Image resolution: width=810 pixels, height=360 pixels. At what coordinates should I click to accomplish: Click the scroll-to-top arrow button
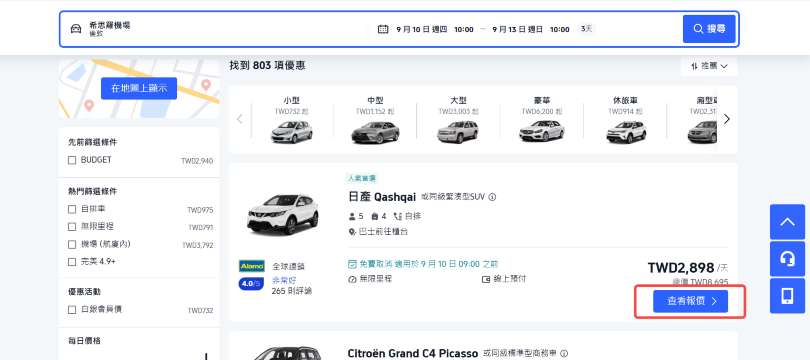tap(787, 222)
